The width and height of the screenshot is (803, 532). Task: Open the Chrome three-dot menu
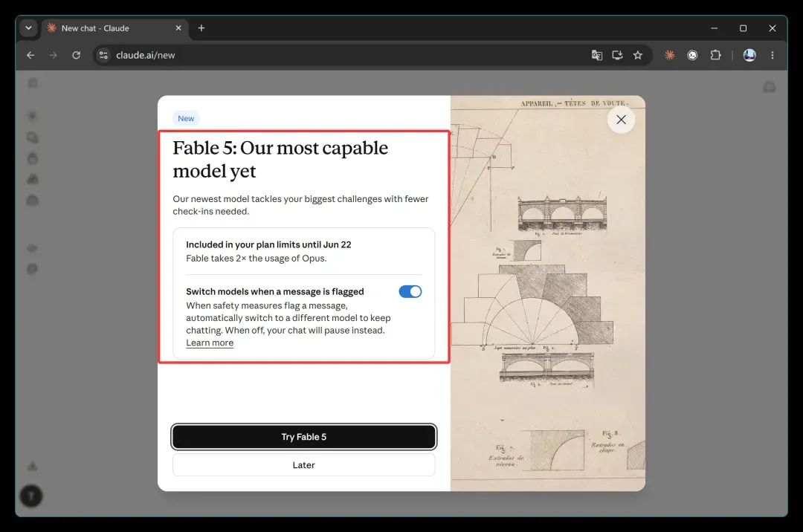(x=773, y=55)
